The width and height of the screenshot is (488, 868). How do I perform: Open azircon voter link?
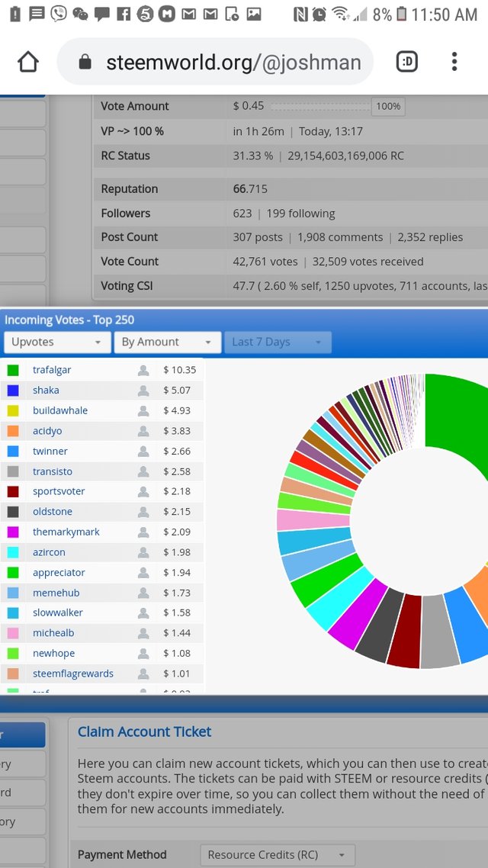pos(50,552)
